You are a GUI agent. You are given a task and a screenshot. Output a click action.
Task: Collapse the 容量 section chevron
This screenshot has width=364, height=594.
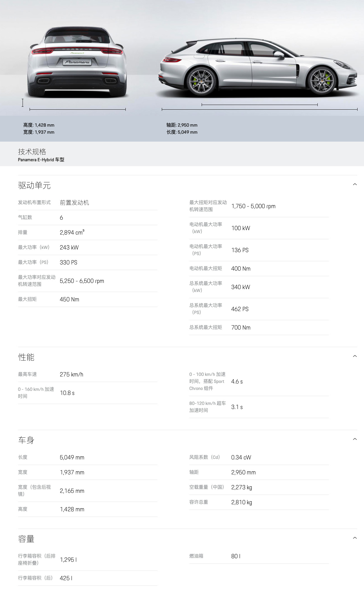[x=355, y=538]
